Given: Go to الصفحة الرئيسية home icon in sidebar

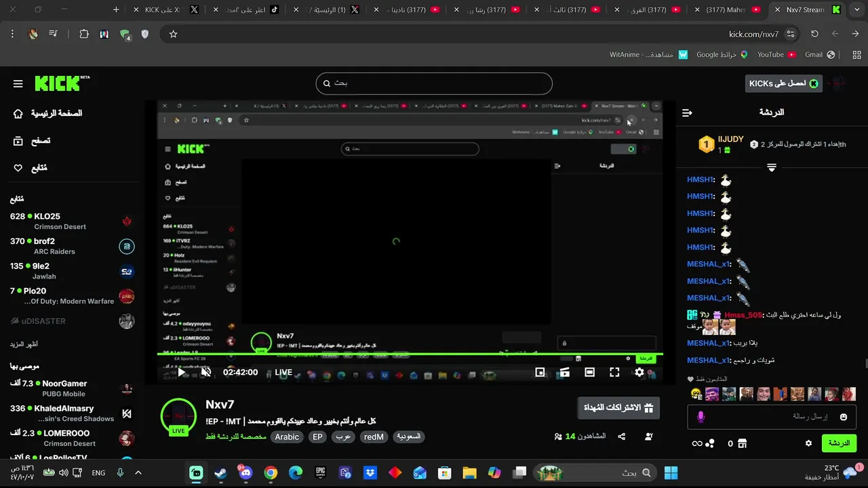Looking at the screenshot, I should point(18,114).
